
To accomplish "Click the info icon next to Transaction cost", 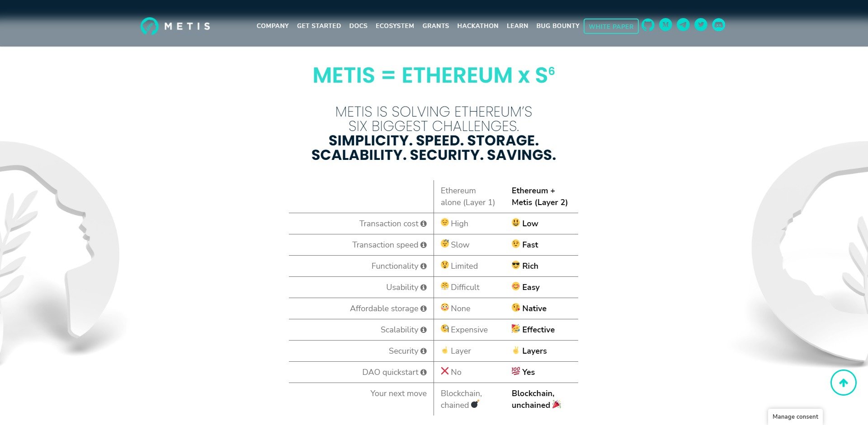I will [424, 224].
